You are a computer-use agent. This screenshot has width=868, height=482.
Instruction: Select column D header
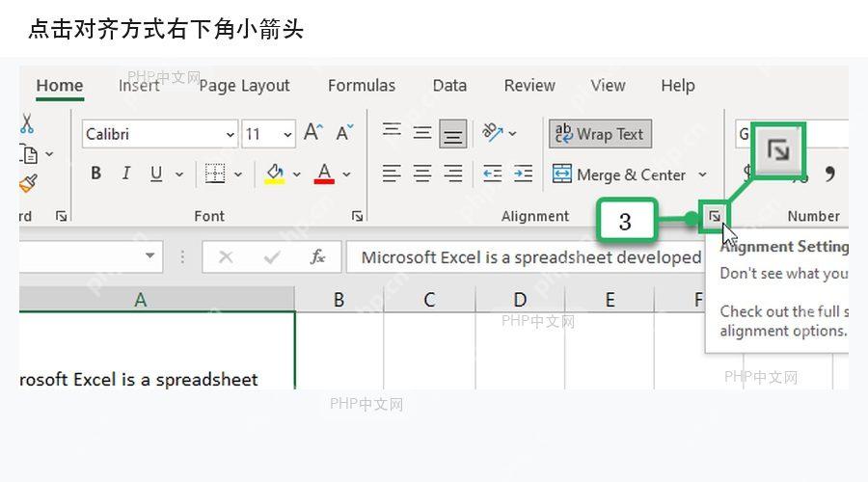[x=520, y=300]
